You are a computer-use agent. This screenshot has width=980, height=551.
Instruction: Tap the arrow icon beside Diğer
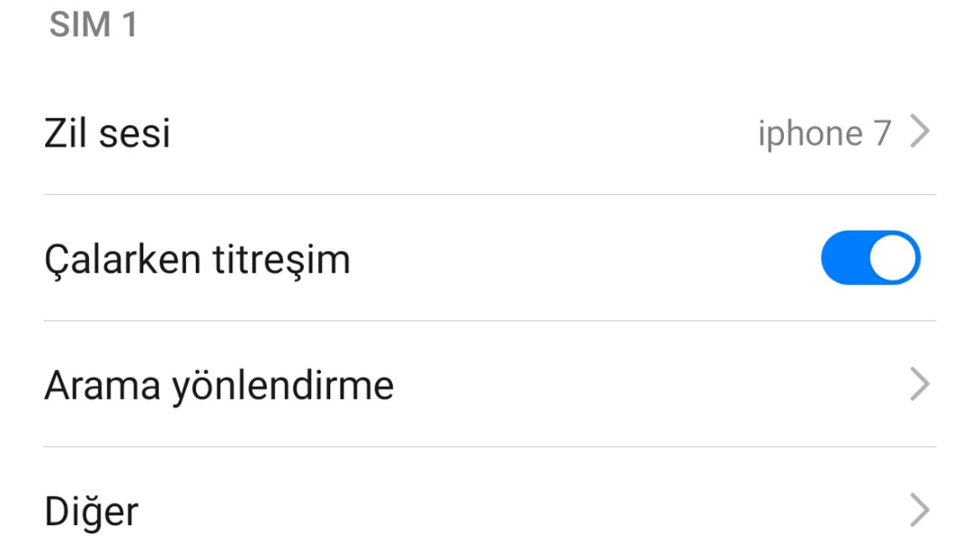[x=920, y=510]
